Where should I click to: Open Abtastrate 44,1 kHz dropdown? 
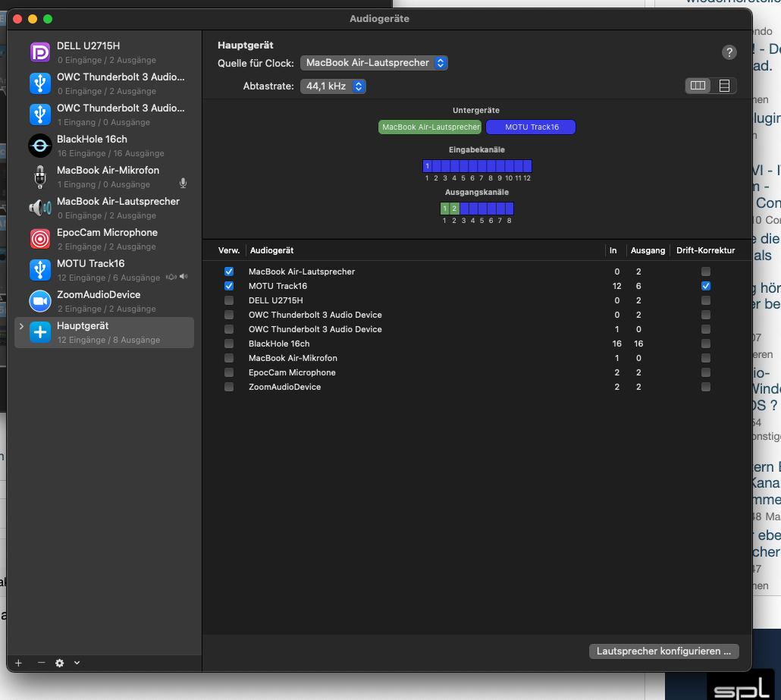[x=333, y=86]
